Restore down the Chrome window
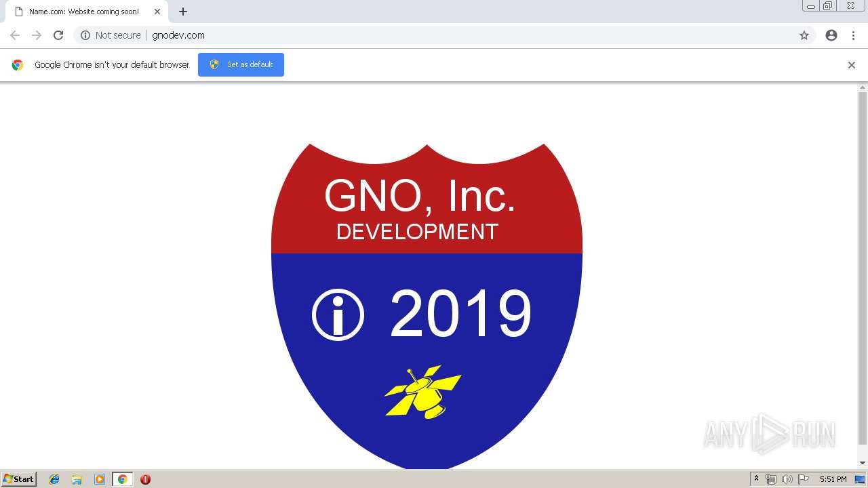 tap(828, 6)
